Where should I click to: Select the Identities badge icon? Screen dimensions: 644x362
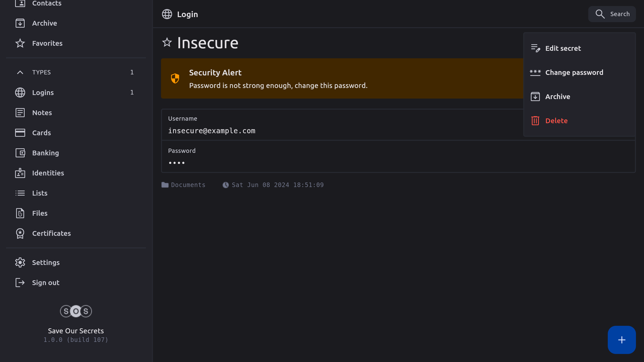tap(20, 173)
